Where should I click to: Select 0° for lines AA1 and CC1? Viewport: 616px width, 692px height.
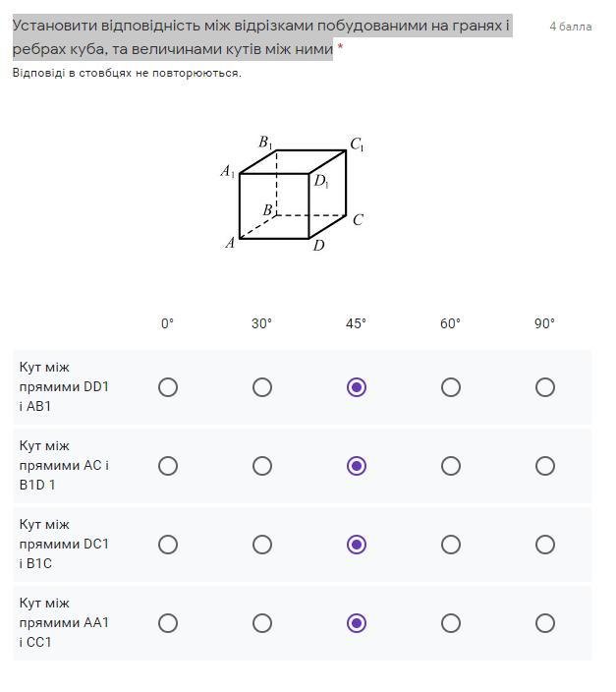(168, 623)
